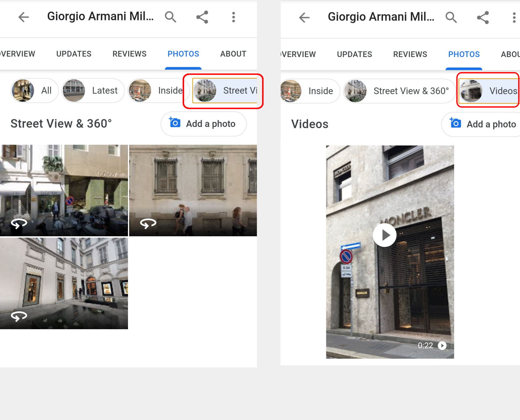Open three-dot overflow menu on right screen
Image resolution: width=520 pixels, height=420 pixels.
[514, 17]
